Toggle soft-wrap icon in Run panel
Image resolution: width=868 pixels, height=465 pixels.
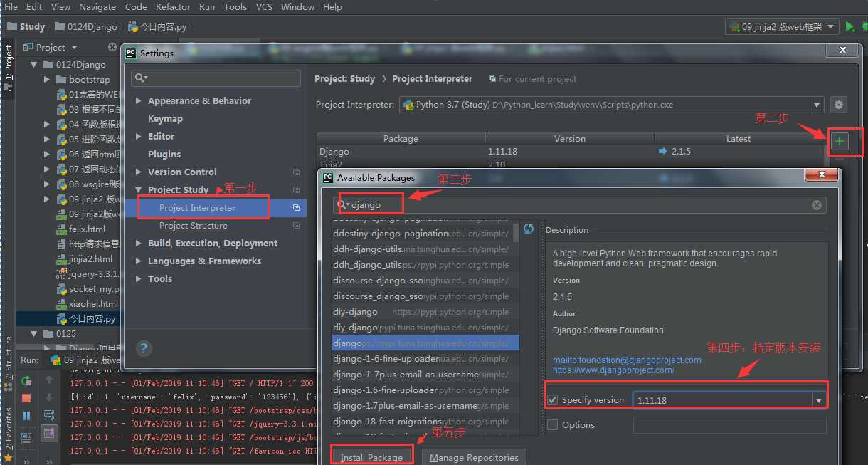pos(49,415)
